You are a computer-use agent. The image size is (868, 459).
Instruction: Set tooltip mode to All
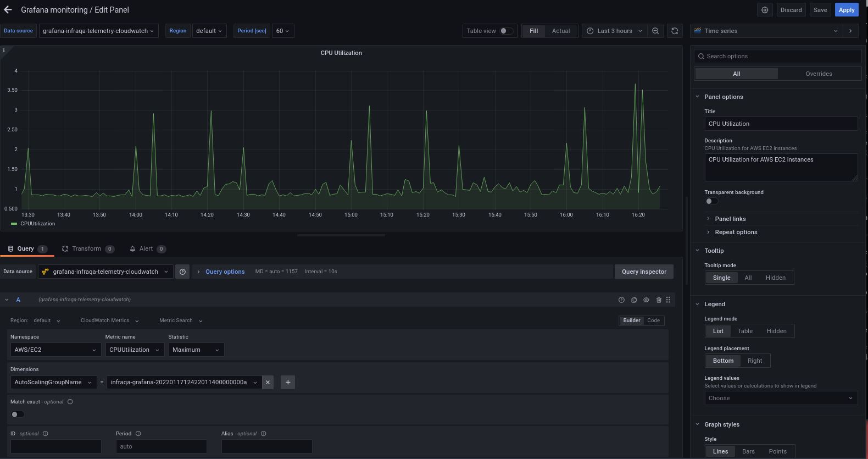click(748, 278)
